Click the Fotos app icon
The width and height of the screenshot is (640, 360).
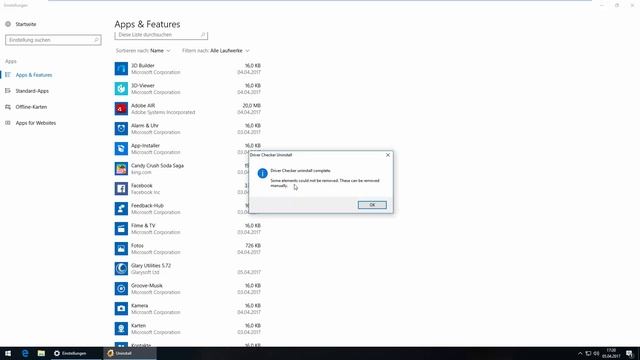(x=121, y=249)
